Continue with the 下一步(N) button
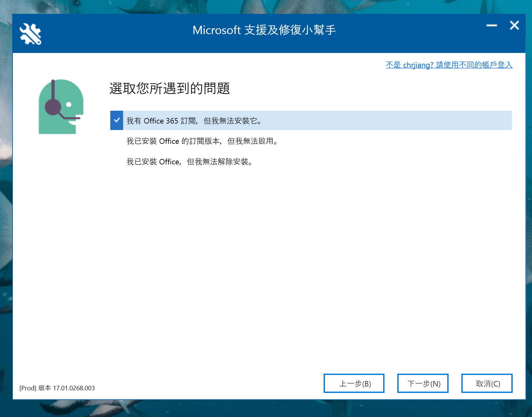Screen dimensions: 532x417 click(x=423, y=383)
